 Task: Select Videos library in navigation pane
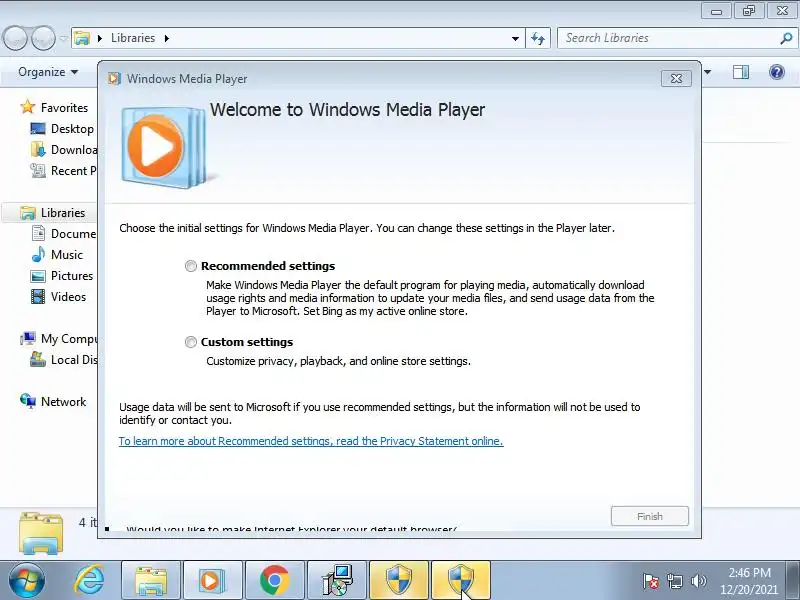[x=68, y=296]
